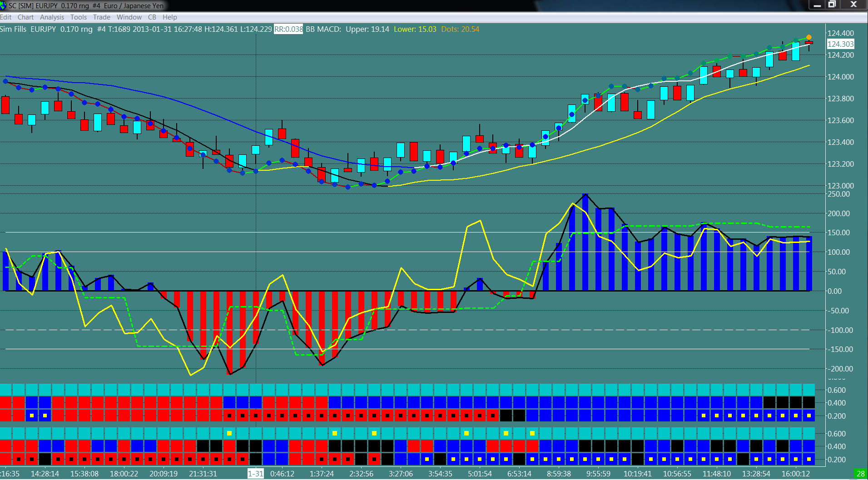Open the Tools menu
The width and height of the screenshot is (868, 480).
click(79, 17)
